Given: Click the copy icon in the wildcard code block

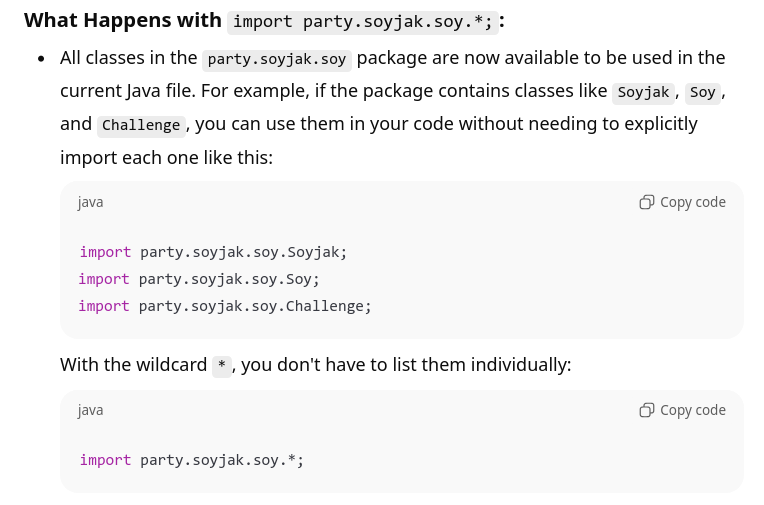Looking at the screenshot, I should tap(647, 410).
